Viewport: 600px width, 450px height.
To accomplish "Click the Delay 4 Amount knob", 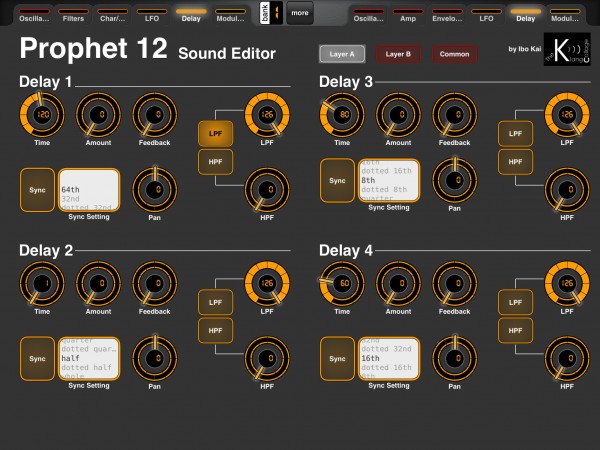I will point(398,283).
